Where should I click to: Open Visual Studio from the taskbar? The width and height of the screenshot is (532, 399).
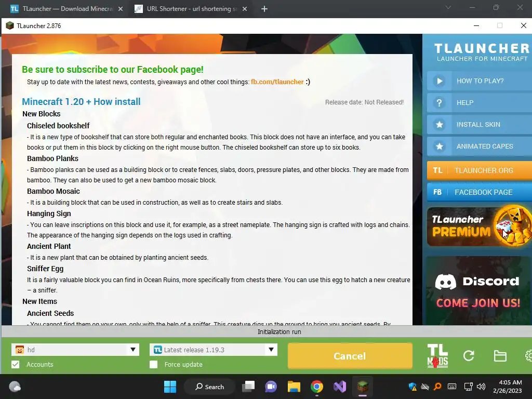pyautogui.click(x=340, y=387)
